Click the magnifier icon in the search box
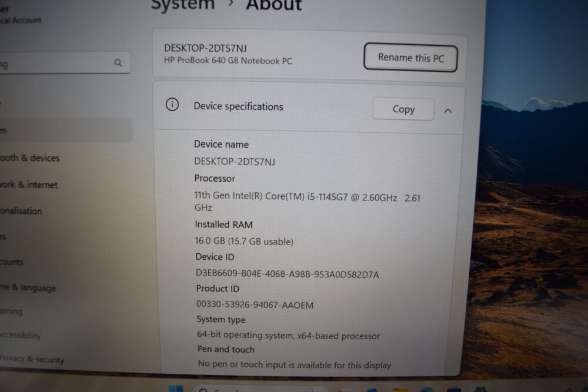The width and height of the screenshot is (588, 392). (118, 62)
